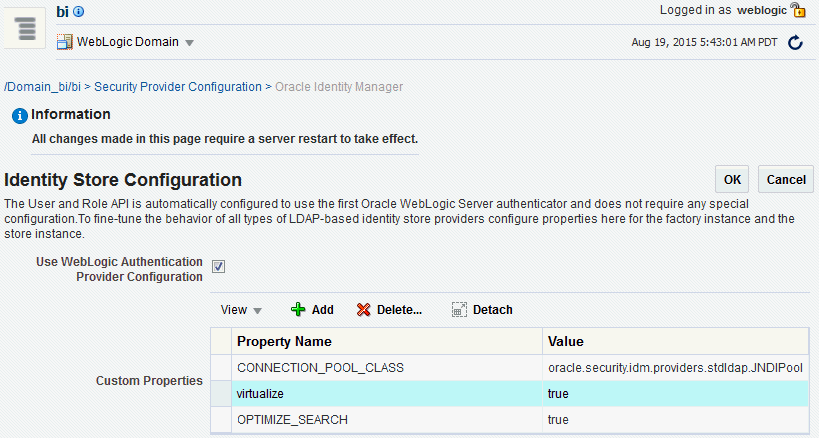This screenshot has height=438, width=819.
Task: Click the WebLogic Domain icon
Action: tap(65, 42)
